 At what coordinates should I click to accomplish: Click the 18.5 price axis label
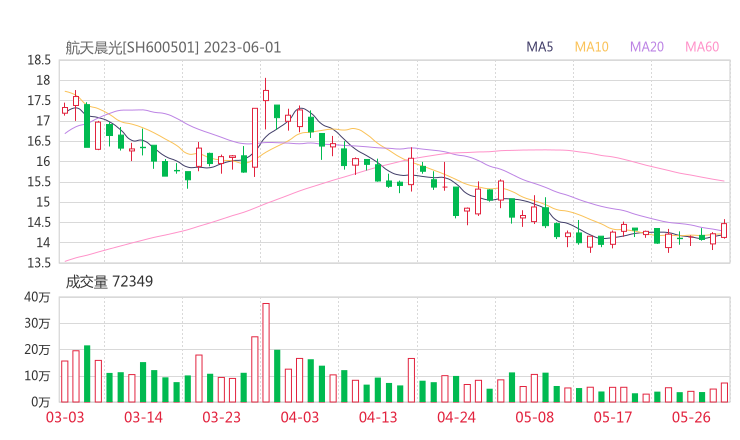point(39,60)
